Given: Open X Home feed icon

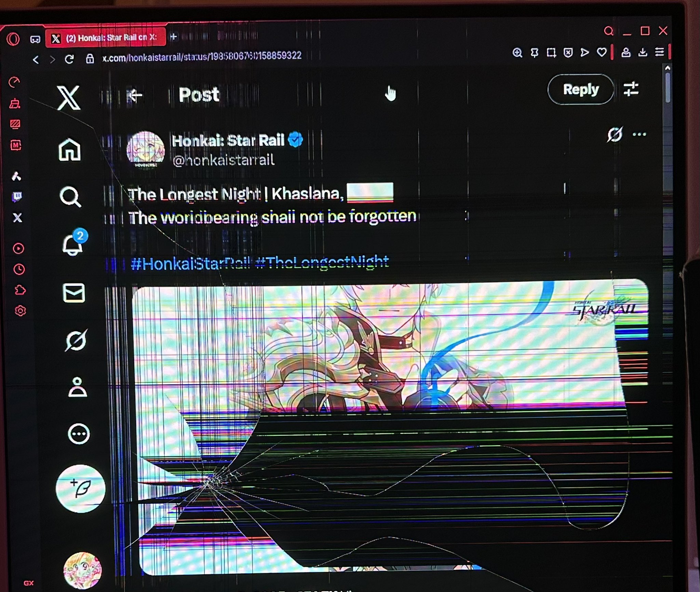Looking at the screenshot, I should [70, 150].
